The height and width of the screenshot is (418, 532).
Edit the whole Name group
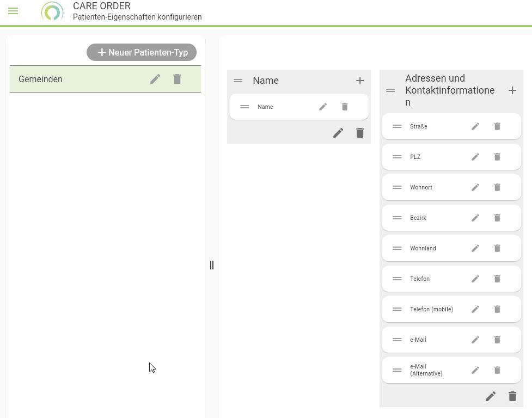pos(338,133)
